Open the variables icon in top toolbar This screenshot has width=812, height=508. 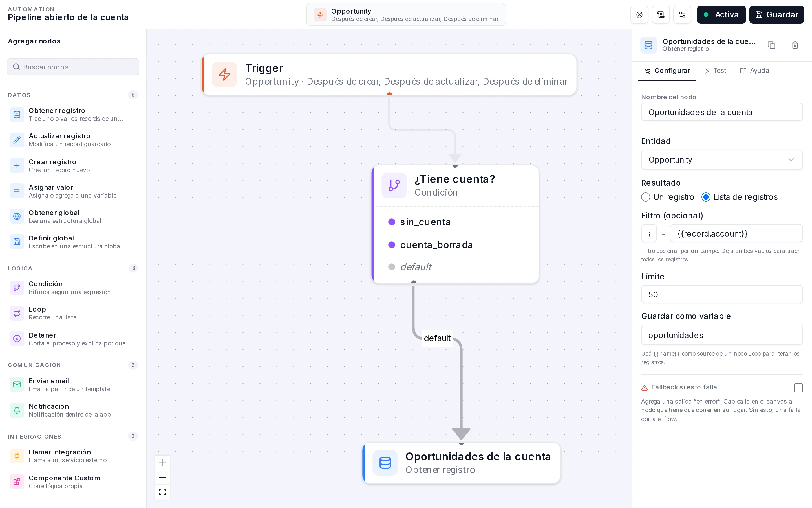639,14
